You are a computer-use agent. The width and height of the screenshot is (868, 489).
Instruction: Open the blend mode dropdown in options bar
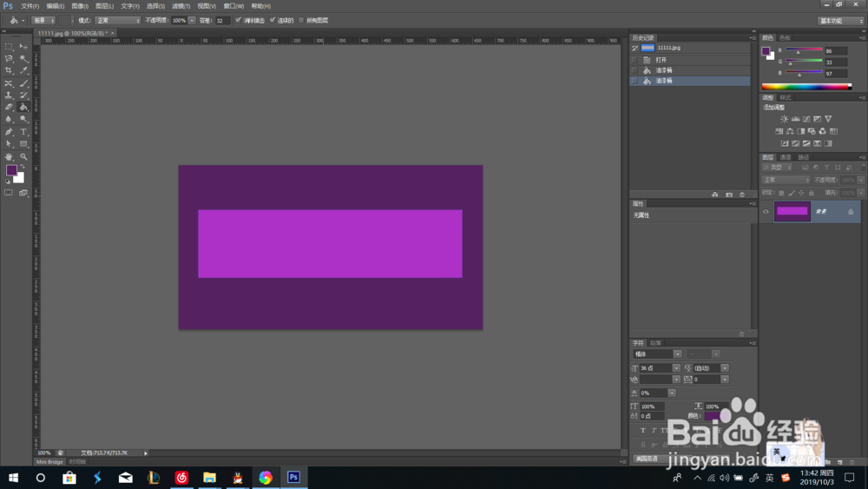click(x=118, y=21)
